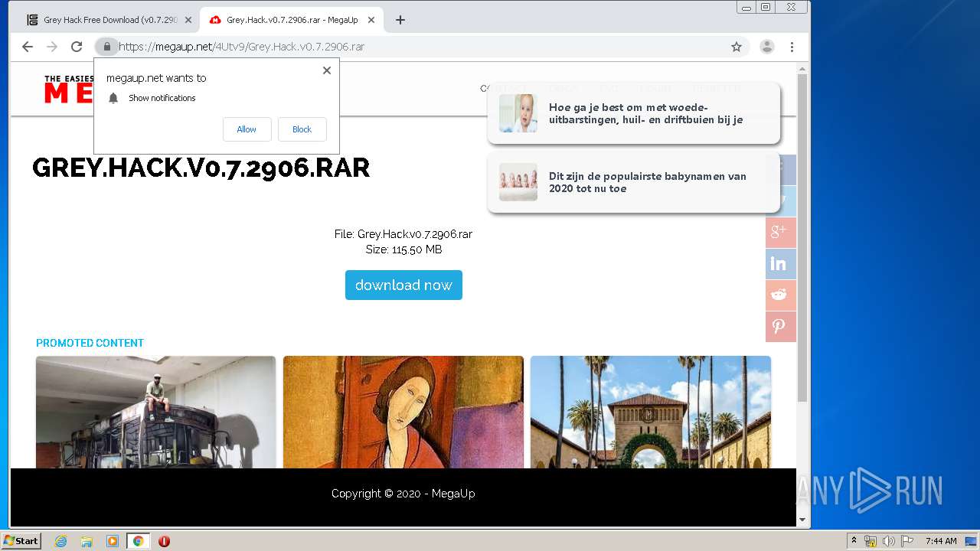Open the bus promoted content image
This screenshot has height=551, width=980.
tap(155, 412)
